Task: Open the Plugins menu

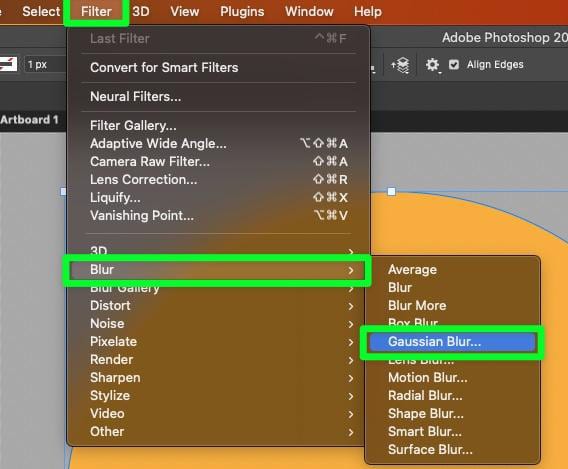Action: [x=242, y=12]
